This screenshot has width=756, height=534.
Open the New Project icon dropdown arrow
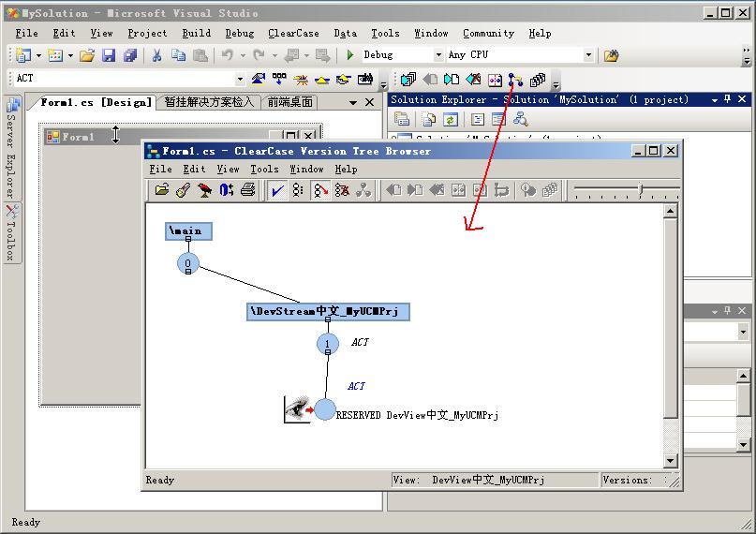(38, 55)
